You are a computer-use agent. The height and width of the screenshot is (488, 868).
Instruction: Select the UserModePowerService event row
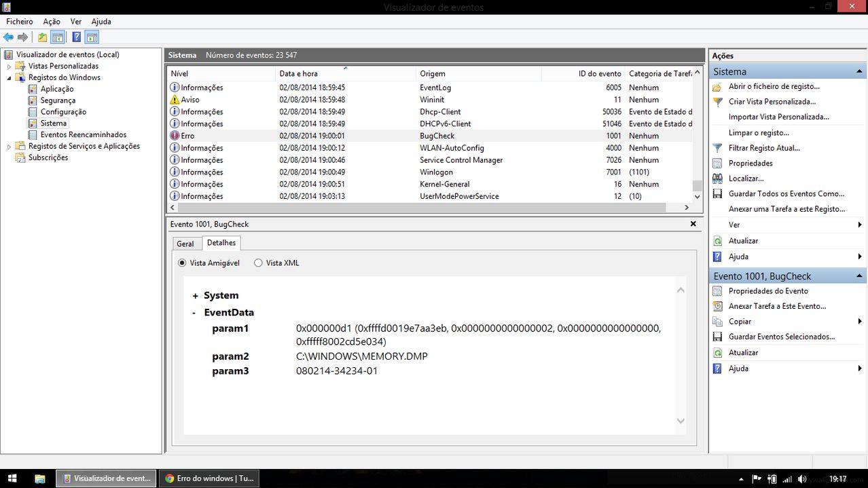[x=429, y=196]
